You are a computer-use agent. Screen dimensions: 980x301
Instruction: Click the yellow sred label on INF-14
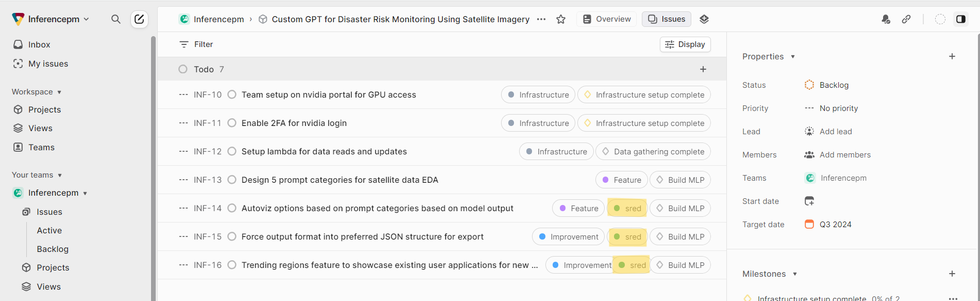click(627, 208)
